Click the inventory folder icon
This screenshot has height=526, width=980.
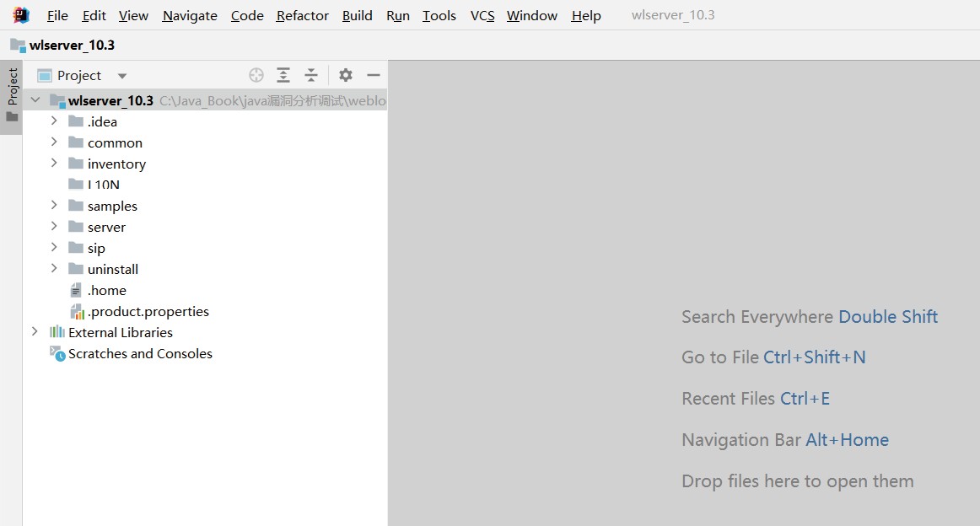pyautogui.click(x=76, y=163)
